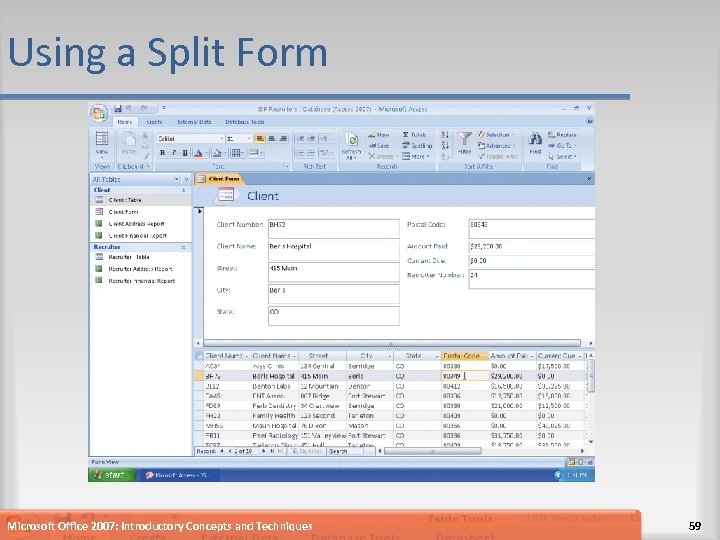
Task: Click Save icon in Quick Access Toolbar
Action: 118,109
